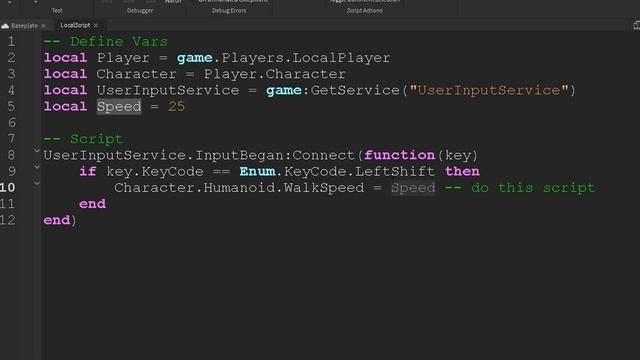640x360 pixels.
Task: Select the LocalScript tab
Action: click(75, 25)
